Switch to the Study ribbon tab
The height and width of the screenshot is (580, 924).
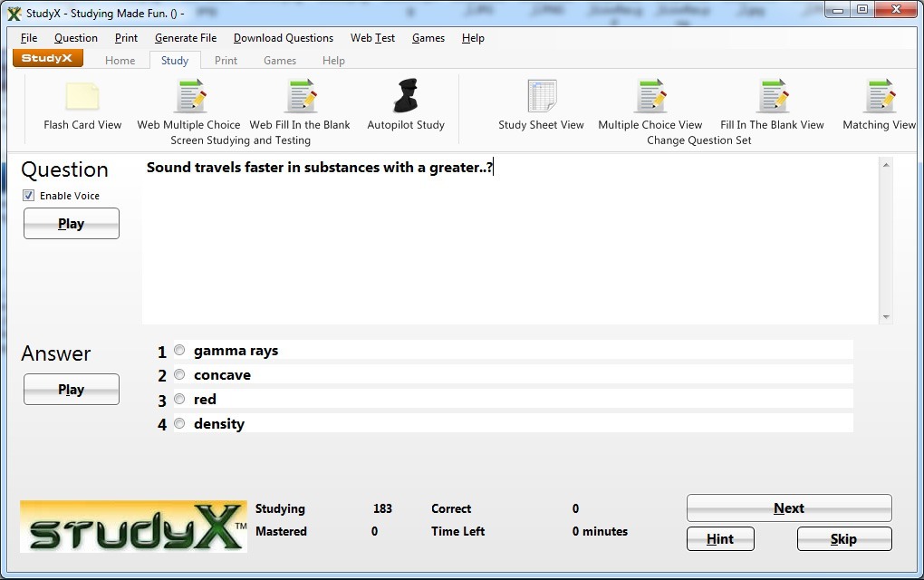click(175, 60)
